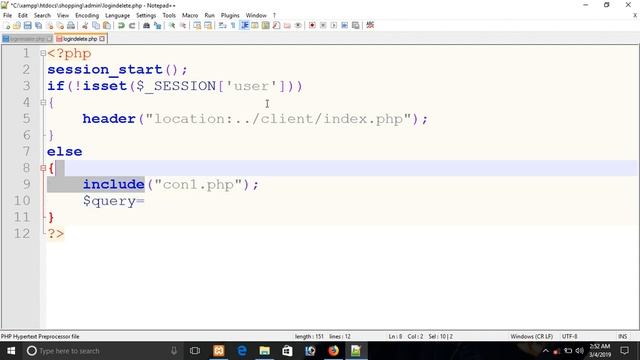Open the Search menu
This screenshot has height=360, width=640.
42,16
